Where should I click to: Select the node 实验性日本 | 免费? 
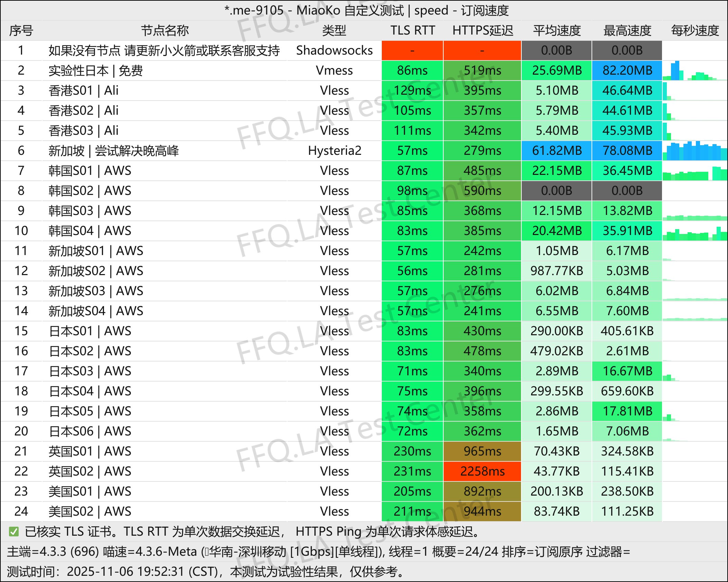coord(96,71)
